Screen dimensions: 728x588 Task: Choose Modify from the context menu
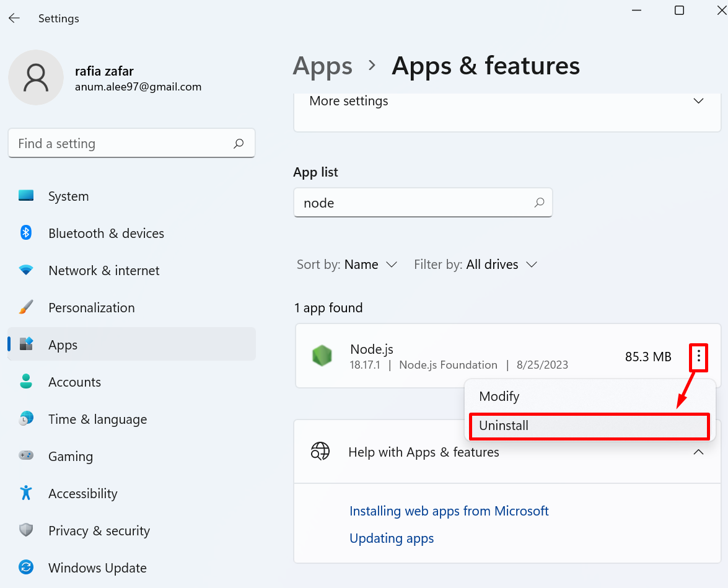click(590, 396)
